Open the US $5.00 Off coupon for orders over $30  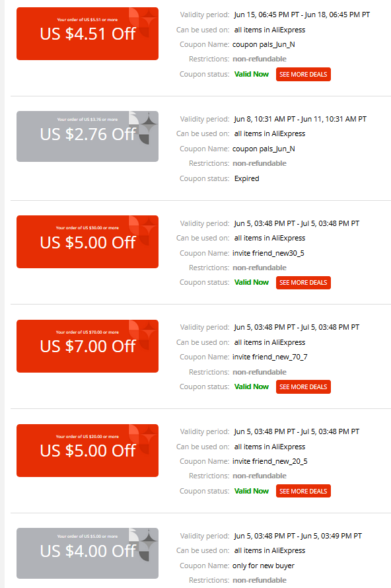pos(87,242)
